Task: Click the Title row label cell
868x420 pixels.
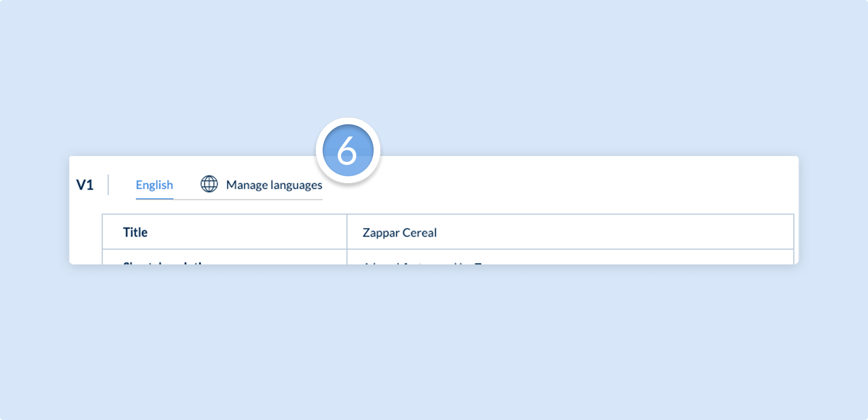Action: pyautogui.click(x=225, y=232)
